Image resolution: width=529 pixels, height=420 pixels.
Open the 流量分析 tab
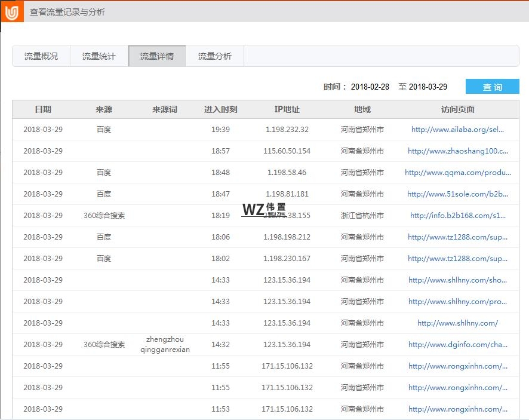coord(214,56)
